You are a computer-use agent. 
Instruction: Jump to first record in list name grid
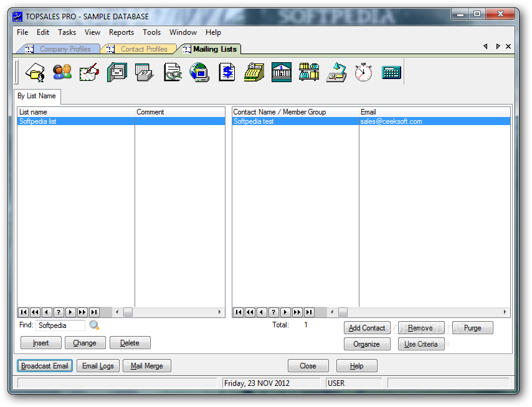coord(24,312)
